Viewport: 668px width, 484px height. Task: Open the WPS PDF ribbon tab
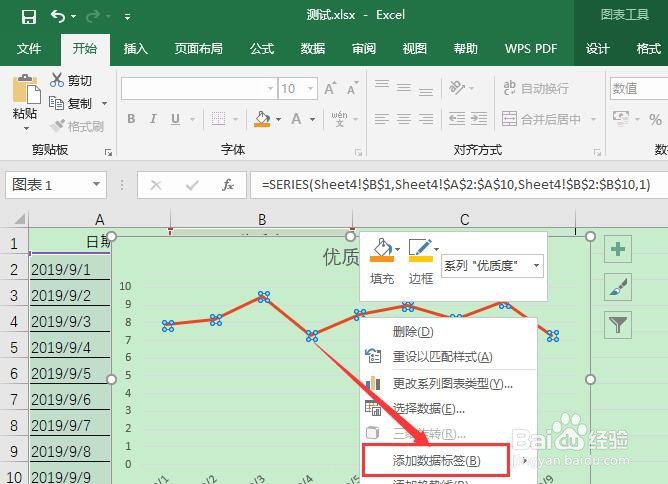coord(531,49)
